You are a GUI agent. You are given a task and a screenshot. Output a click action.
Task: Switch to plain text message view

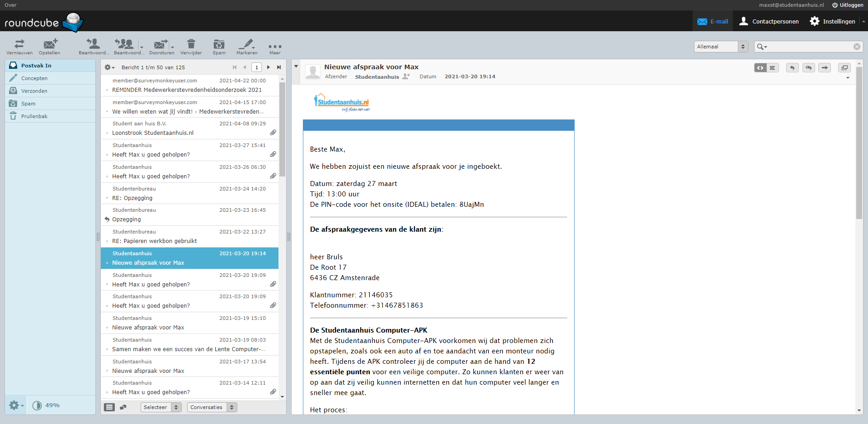pyautogui.click(x=773, y=68)
